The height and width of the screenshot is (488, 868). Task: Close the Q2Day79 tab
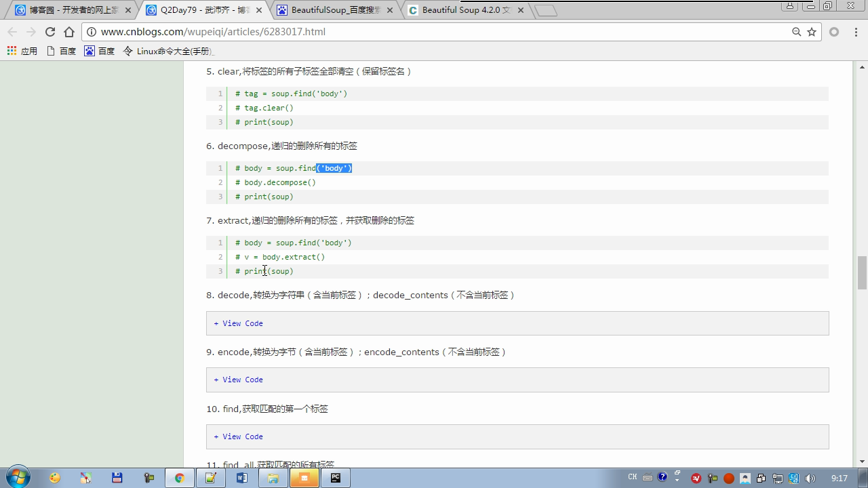pos(259,10)
